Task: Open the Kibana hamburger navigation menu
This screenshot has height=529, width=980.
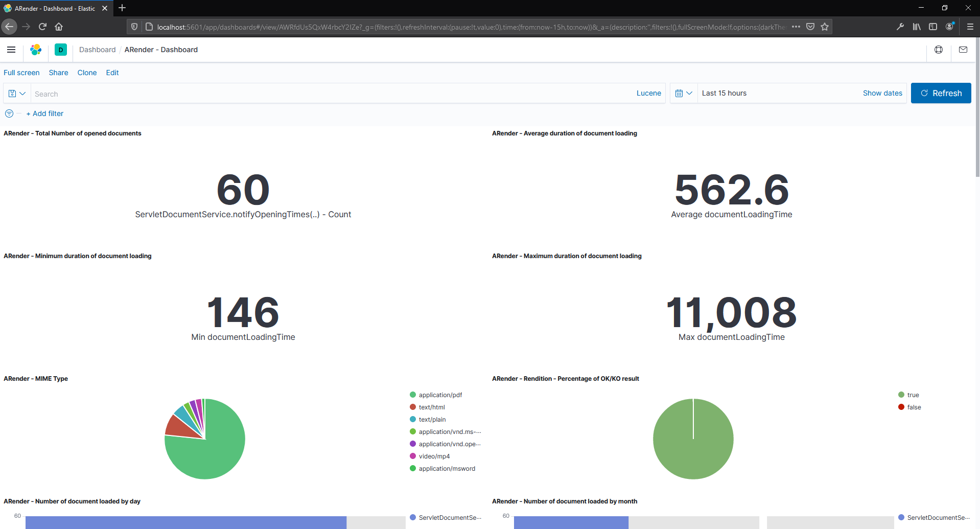Action: [11, 50]
